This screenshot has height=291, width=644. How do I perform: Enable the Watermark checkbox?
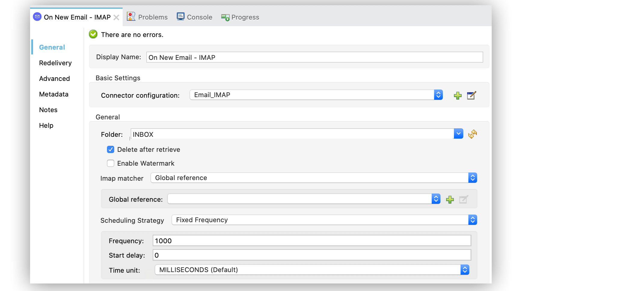tap(110, 163)
